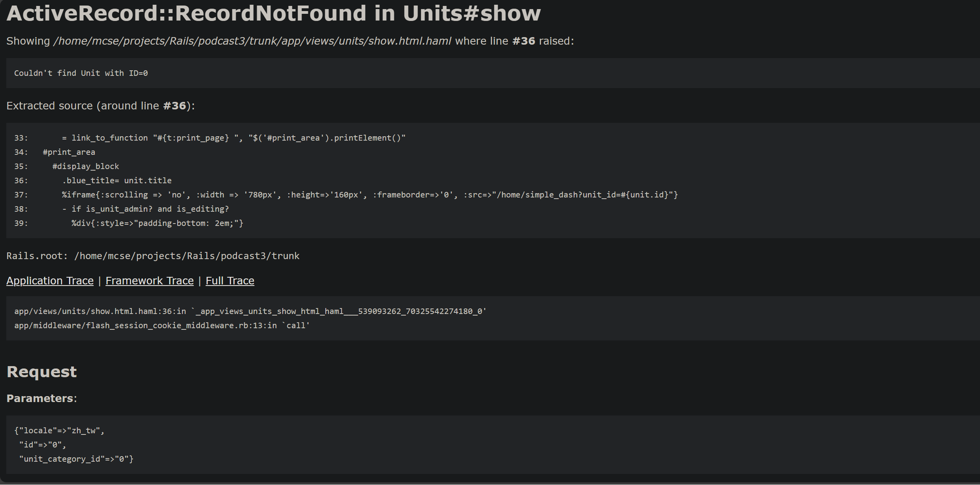Click the flash_session_cookie_middleware.rb:13 trace line
This screenshot has width=980, height=485.
click(162, 325)
